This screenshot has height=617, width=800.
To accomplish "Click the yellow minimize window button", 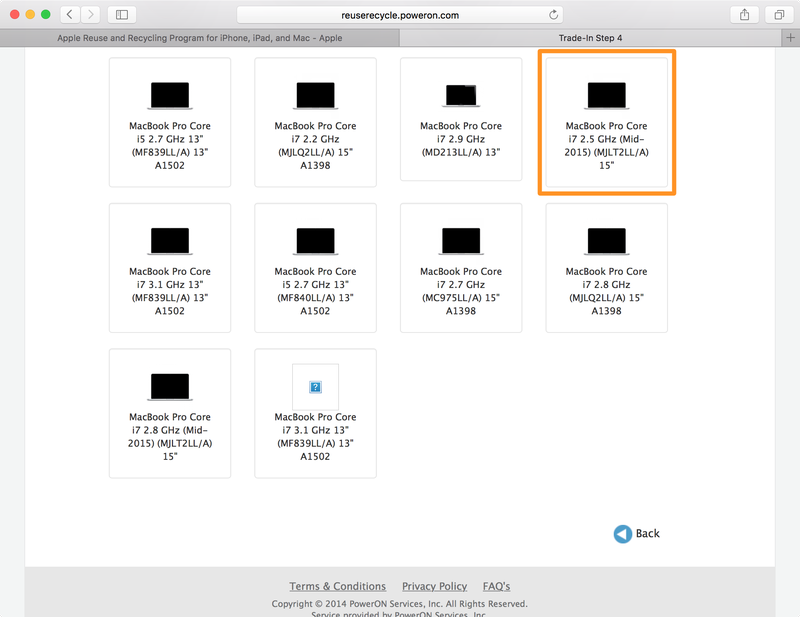I will tap(30, 14).
